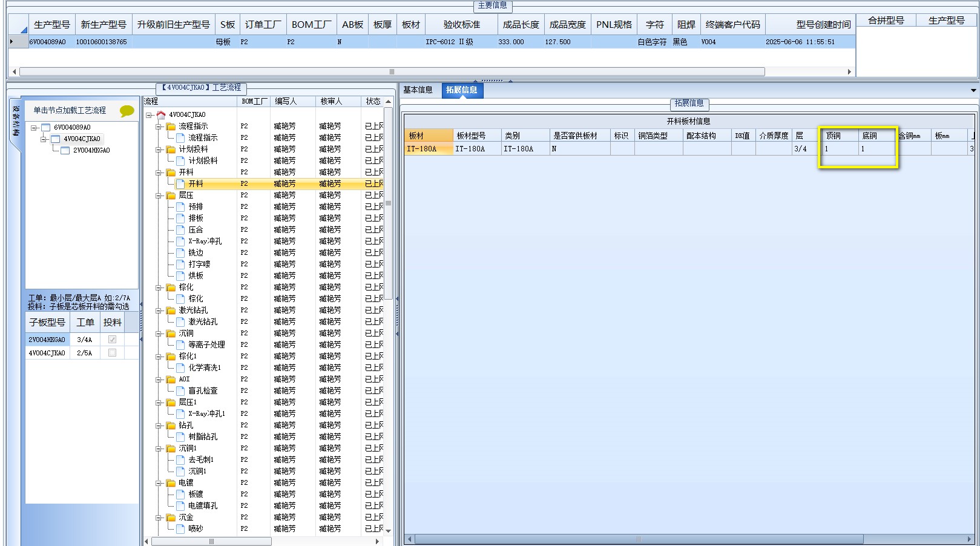
Task: Click the document icon beside 预排
Action: point(180,206)
